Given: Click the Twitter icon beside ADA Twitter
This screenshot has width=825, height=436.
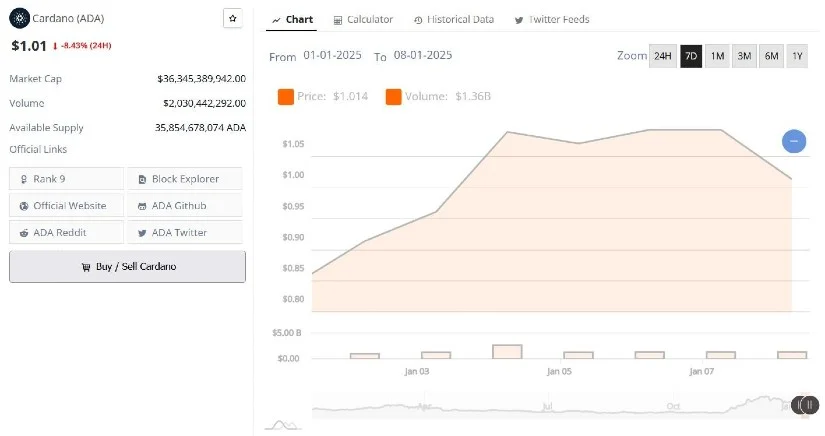Looking at the screenshot, I should click(142, 233).
